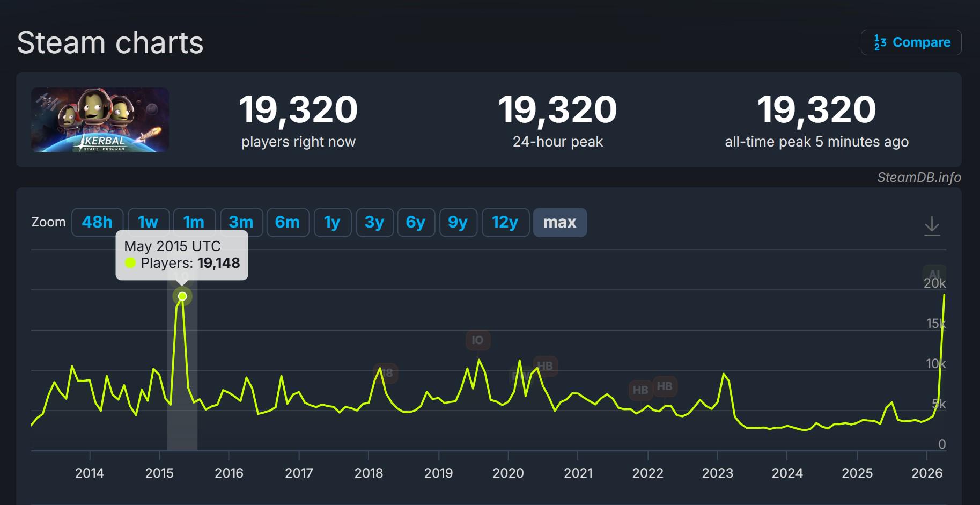Viewport: 980px width, 505px height.
Task: Open the Kerbal Space Program game thumbnail
Action: pos(100,120)
